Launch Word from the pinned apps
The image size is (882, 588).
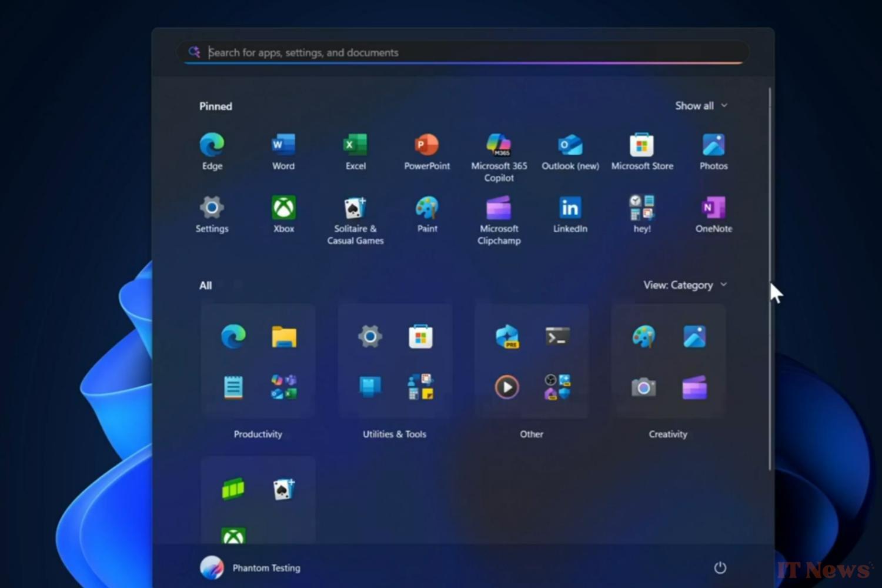(283, 152)
